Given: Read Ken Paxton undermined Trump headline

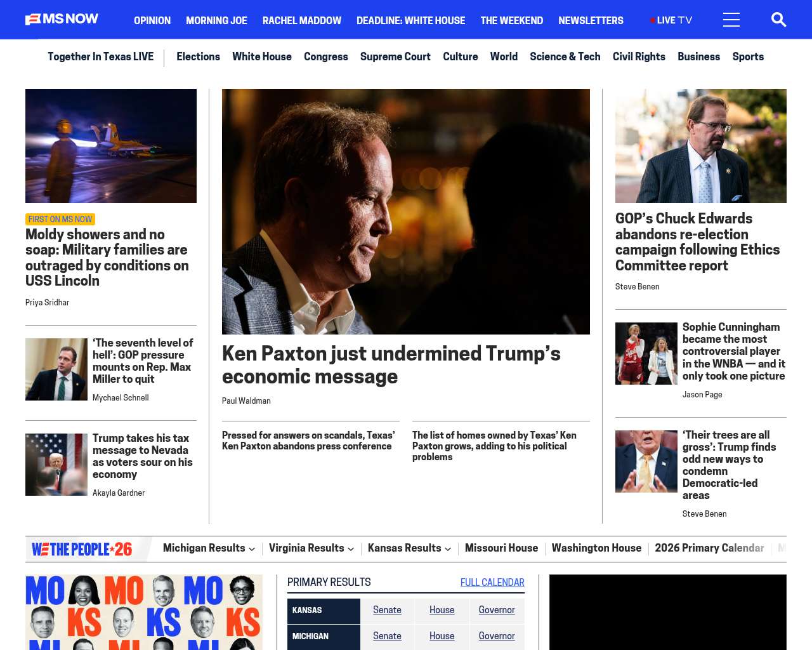Looking at the screenshot, I should coord(391,365).
